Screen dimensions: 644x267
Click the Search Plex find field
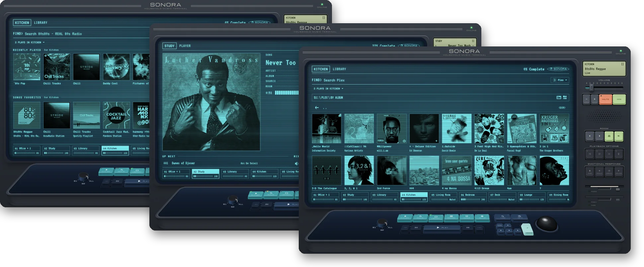point(430,80)
